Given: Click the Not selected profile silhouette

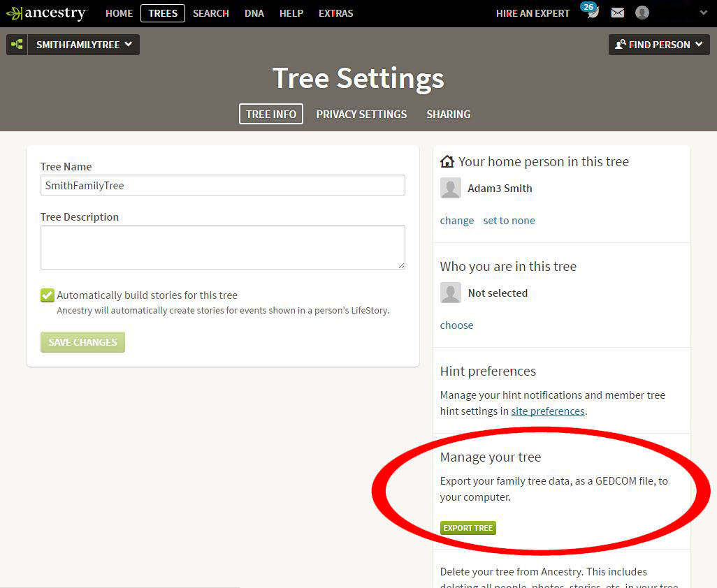Looking at the screenshot, I should pyautogui.click(x=451, y=293).
